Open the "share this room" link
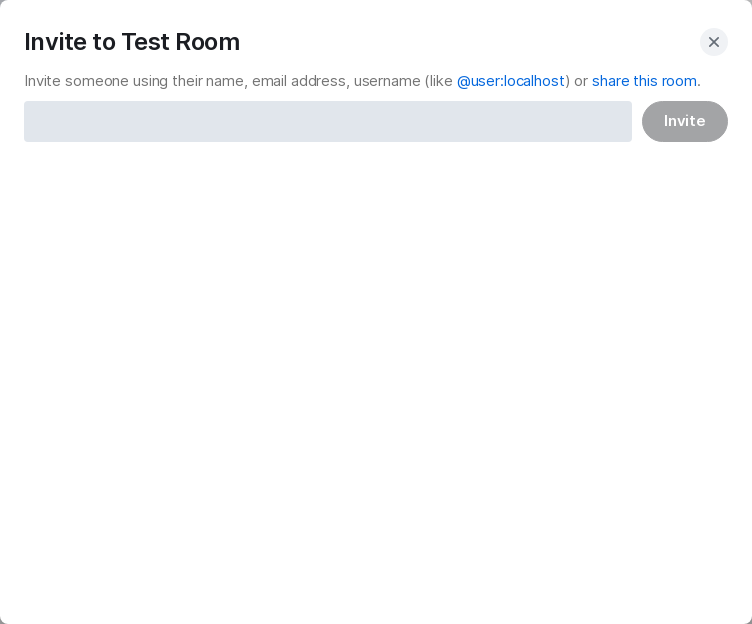 pos(644,81)
